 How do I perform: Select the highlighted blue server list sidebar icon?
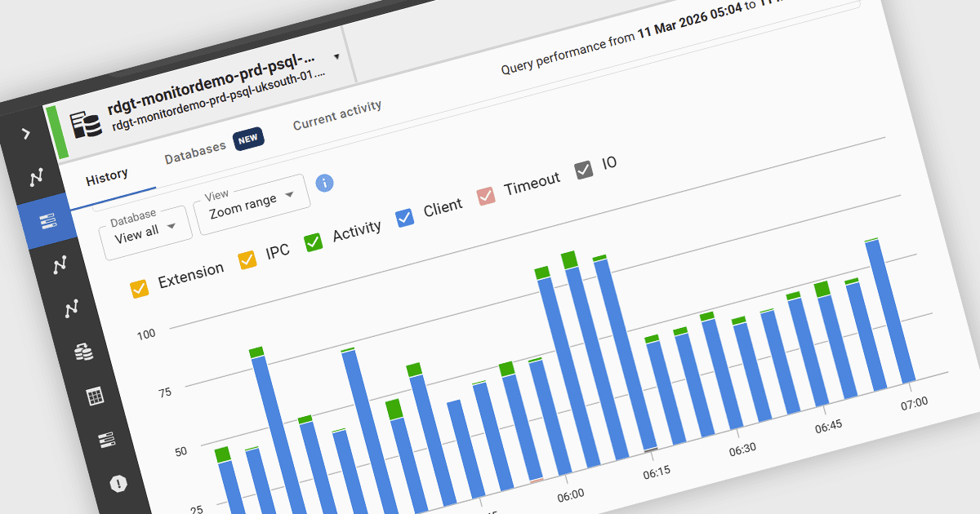[48, 221]
